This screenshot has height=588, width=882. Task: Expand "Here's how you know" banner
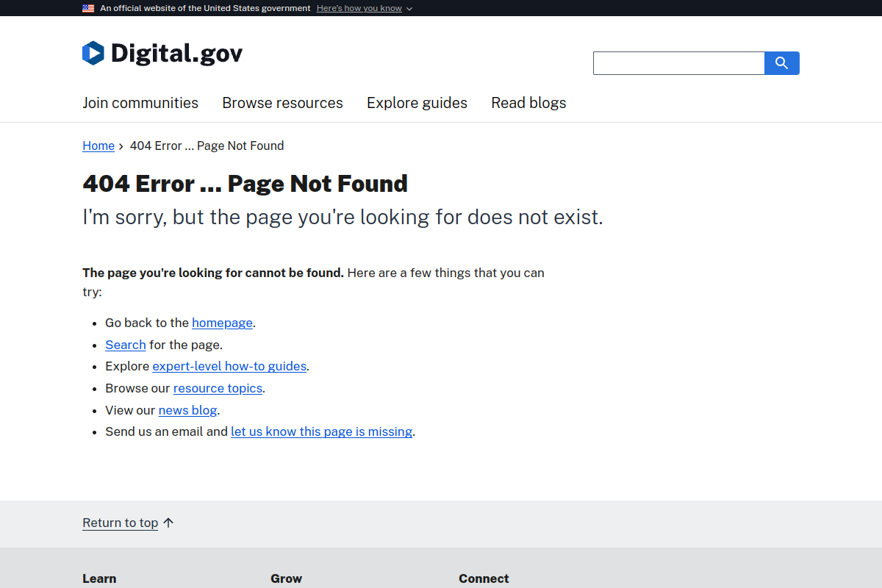tap(364, 8)
